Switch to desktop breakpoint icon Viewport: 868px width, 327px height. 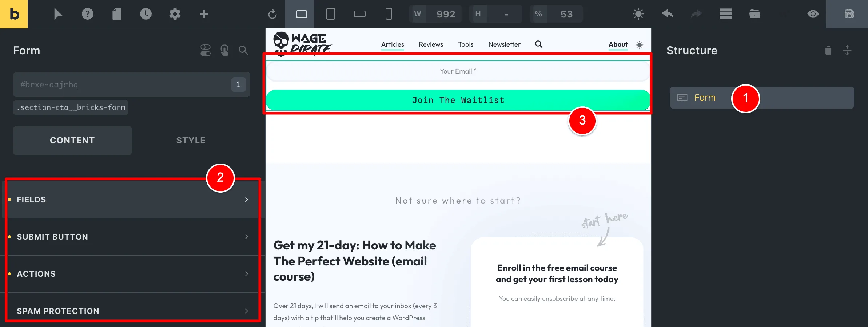coord(301,14)
